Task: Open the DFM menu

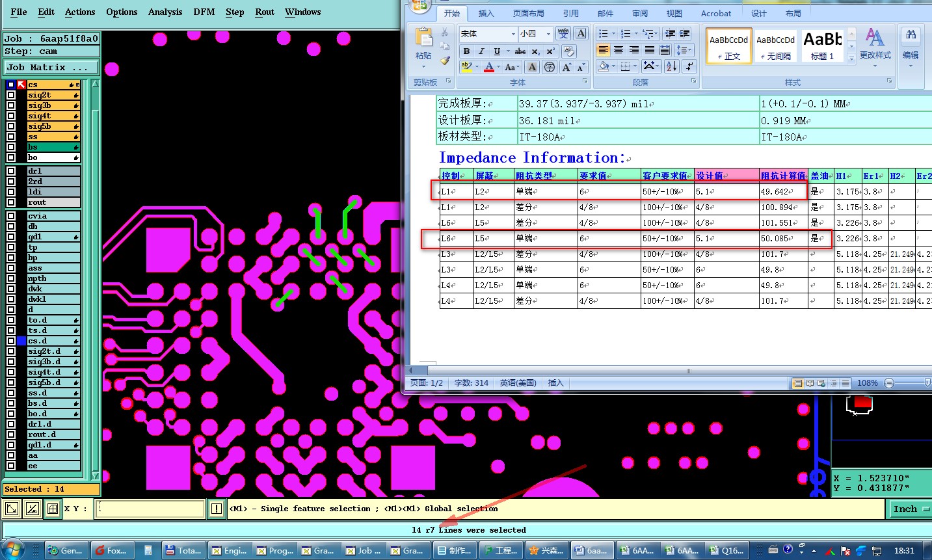Action: pyautogui.click(x=204, y=12)
